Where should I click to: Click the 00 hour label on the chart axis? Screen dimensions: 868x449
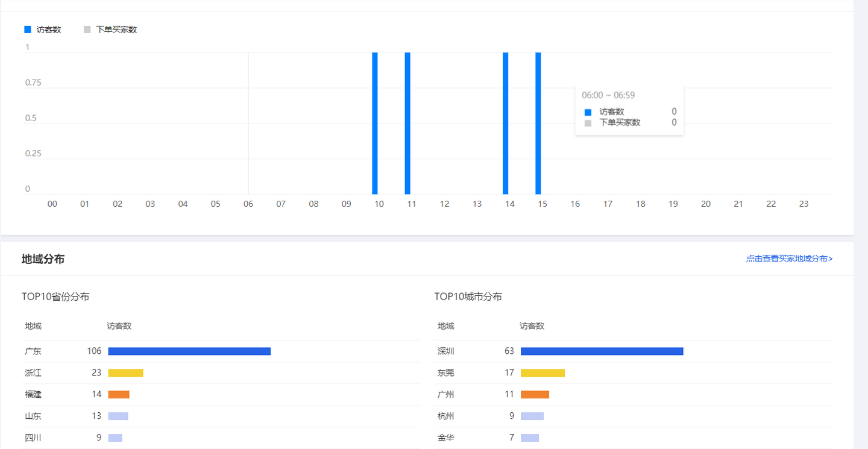(x=52, y=204)
